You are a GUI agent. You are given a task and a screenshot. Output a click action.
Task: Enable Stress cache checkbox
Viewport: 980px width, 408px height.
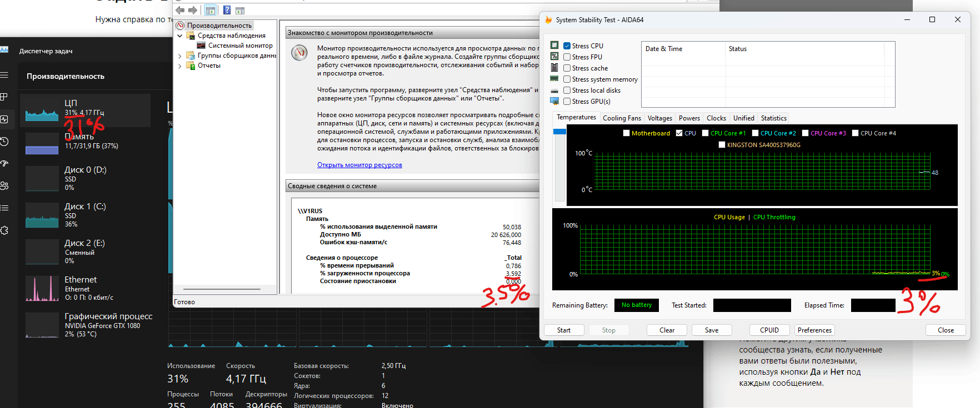coord(567,68)
